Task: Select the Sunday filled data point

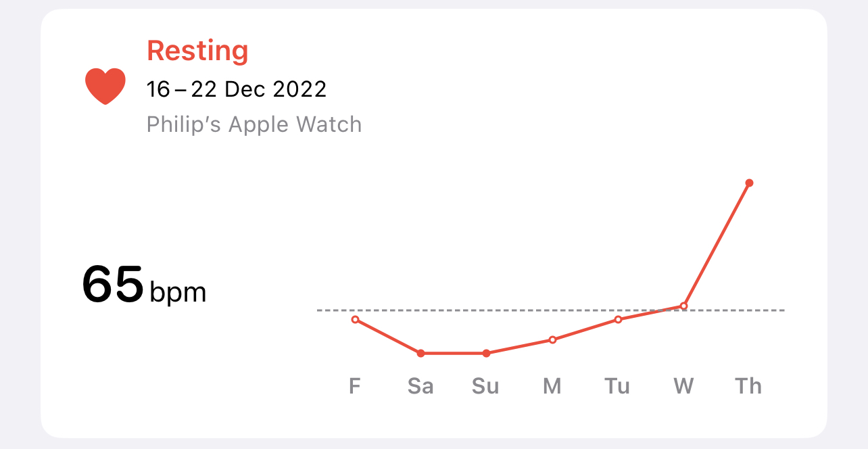Action: 486,353
